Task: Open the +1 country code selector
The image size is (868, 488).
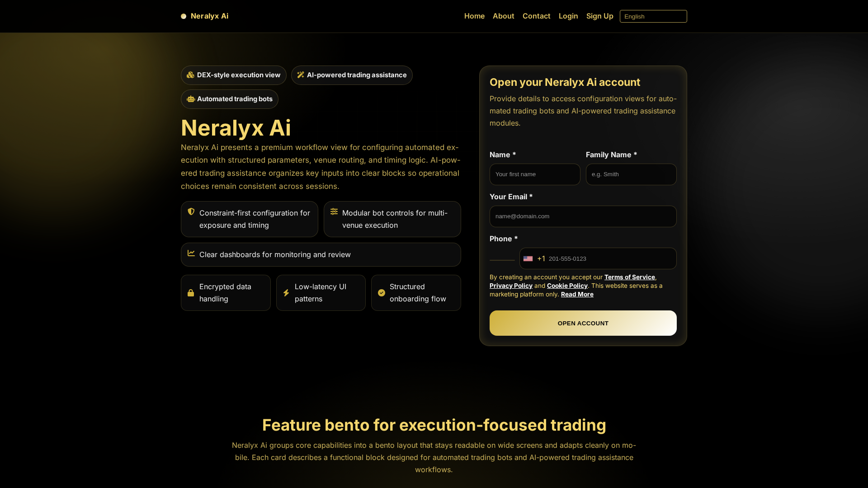Action: pos(534,258)
